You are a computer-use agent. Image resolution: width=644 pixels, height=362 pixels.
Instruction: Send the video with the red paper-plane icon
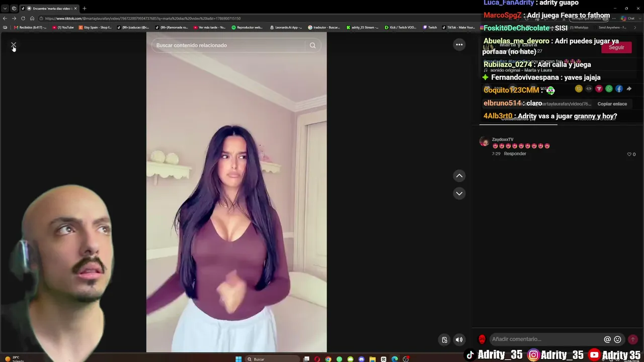point(599,89)
